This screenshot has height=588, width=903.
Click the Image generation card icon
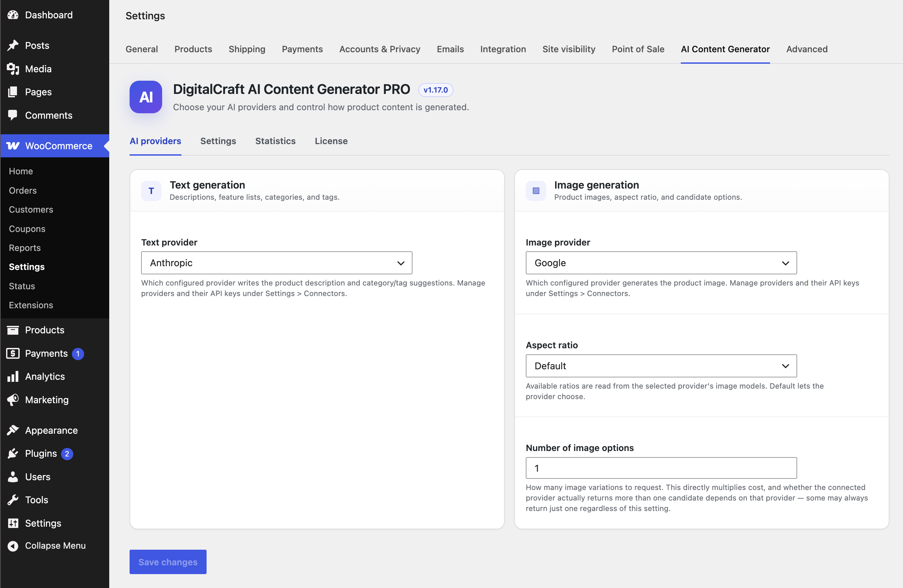click(x=536, y=191)
